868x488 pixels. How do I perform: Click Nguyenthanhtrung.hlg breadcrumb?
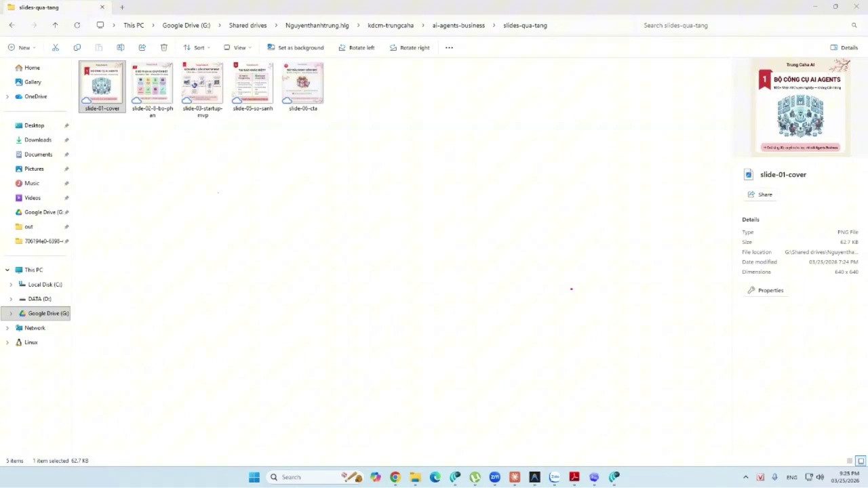(317, 25)
